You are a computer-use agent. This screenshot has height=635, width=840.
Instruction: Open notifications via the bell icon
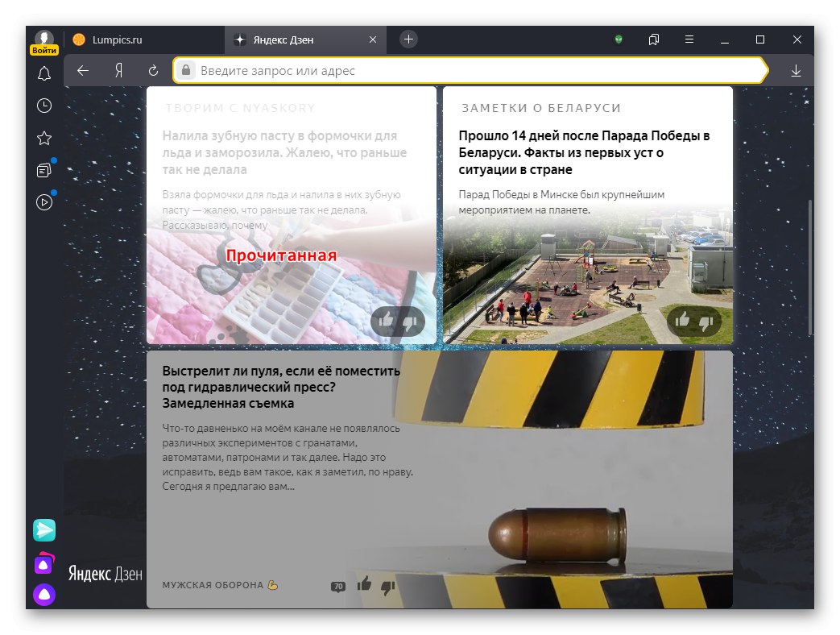coord(44,73)
